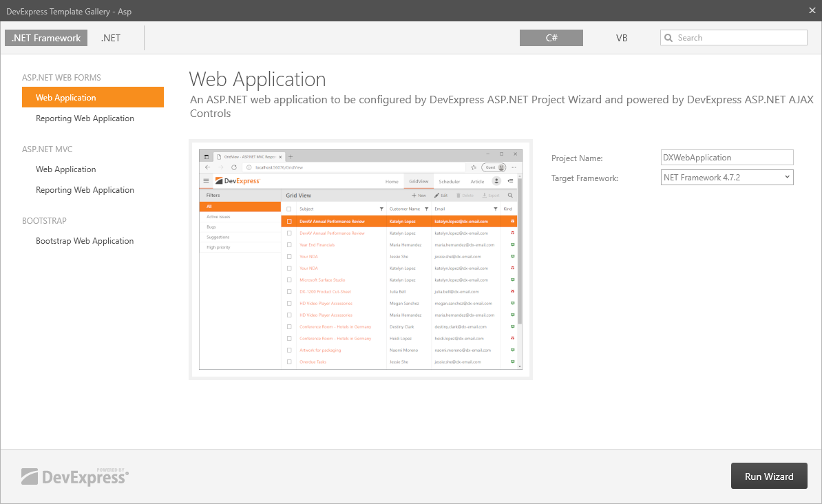Image resolution: width=822 pixels, height=504 pixels.
Task: Open the template preview thumbnail
Action: click(x=361, y=260)
